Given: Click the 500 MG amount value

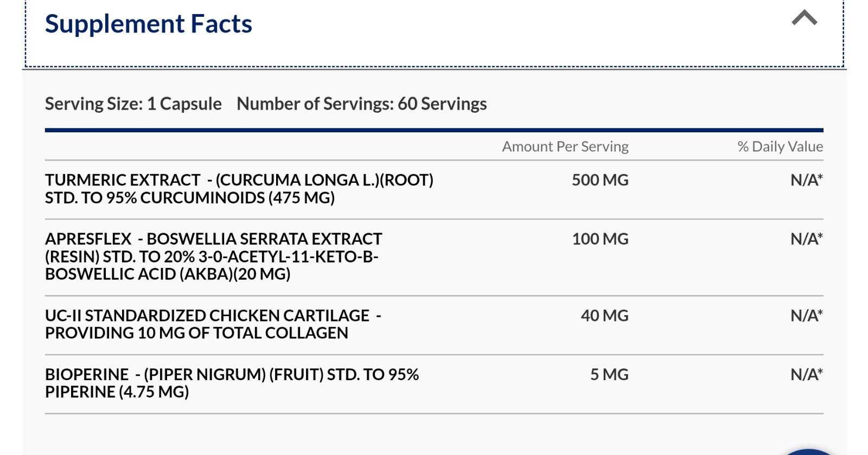Looking at the screenshot, I should coord(600,180).
